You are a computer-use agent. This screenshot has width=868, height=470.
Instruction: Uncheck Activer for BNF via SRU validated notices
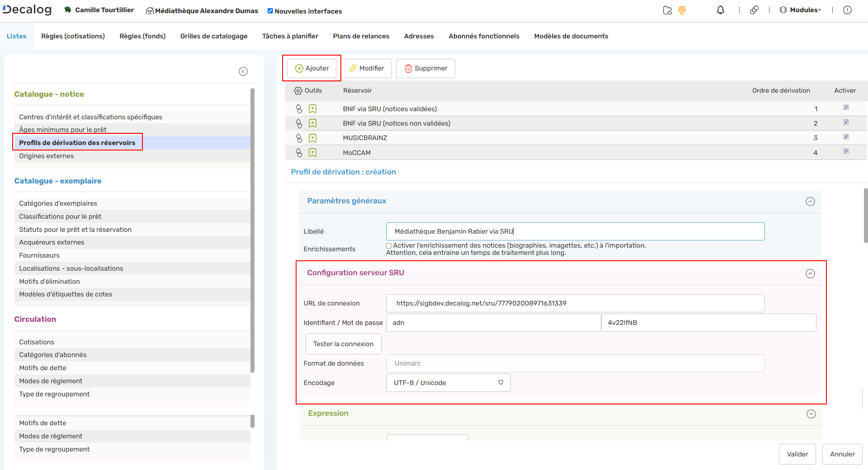click(x=846, y=108)
